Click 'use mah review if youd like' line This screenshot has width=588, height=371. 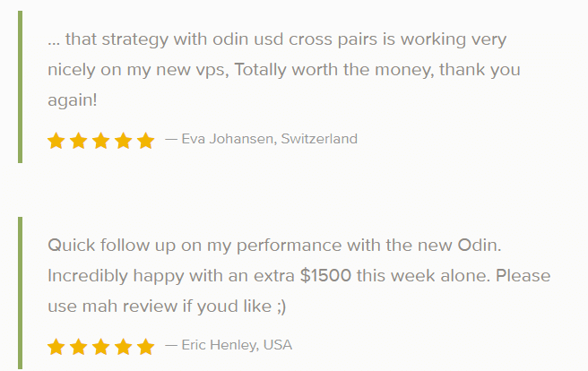coord(167,306)
